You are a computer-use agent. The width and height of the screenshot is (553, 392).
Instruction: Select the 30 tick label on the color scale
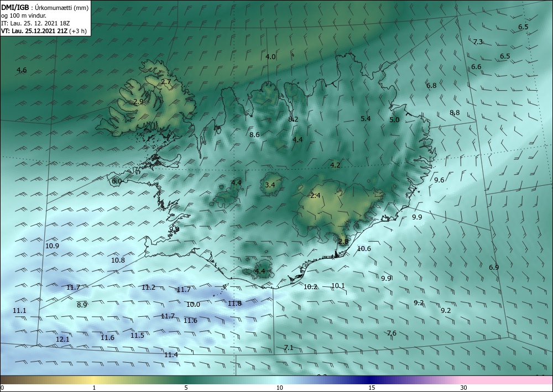(464, 388)
